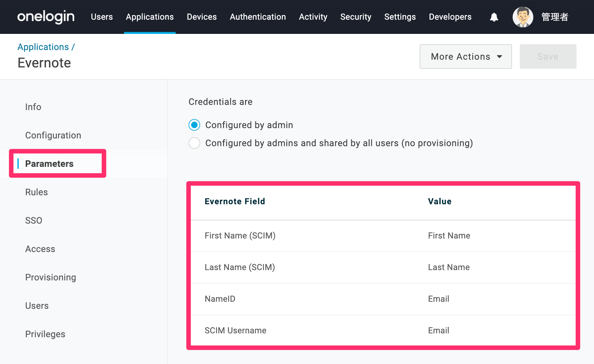Screen dimensions: 594x364
Task: Switch to the SSO sidebar tab
Action: click(34, 220)
